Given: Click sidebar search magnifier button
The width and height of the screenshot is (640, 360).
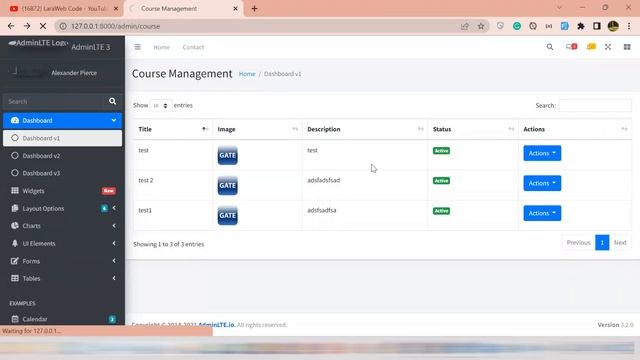Looking at the screenshot, I should [112, 101].
